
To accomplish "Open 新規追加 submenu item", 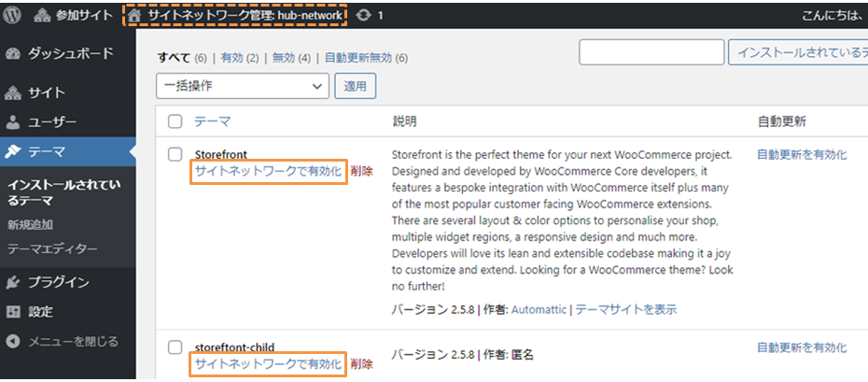I will coord(31,225).
